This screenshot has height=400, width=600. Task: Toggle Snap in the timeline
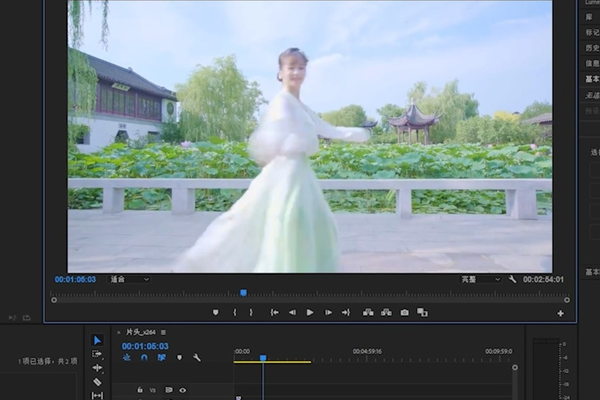click(x=144, y=358)
